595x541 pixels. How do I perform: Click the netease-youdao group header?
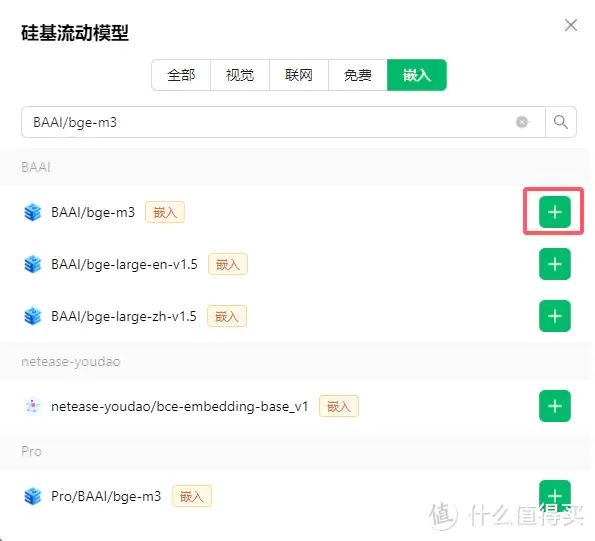(71, 362)
